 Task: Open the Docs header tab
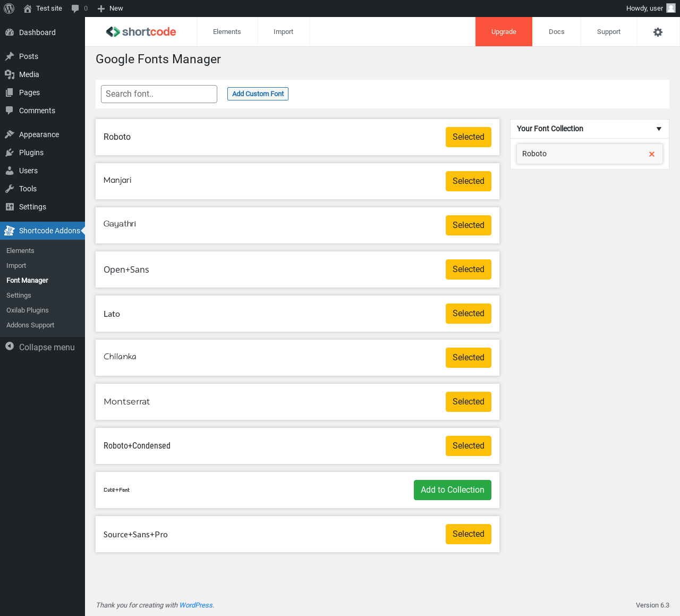click(x=556, y=32)
